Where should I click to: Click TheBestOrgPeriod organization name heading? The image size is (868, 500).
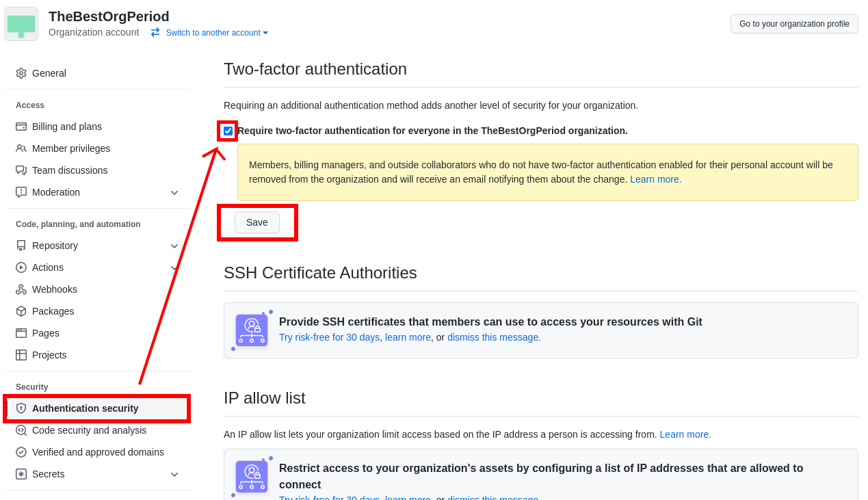pyautogui.click(x=109, y=16)
